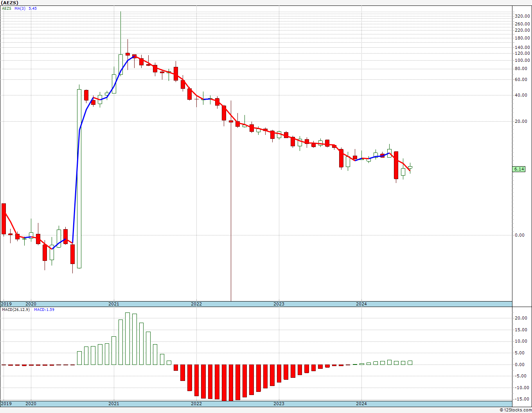Click 2019 on the price chart time axis
532x413 pixels.
click(6, 304)
